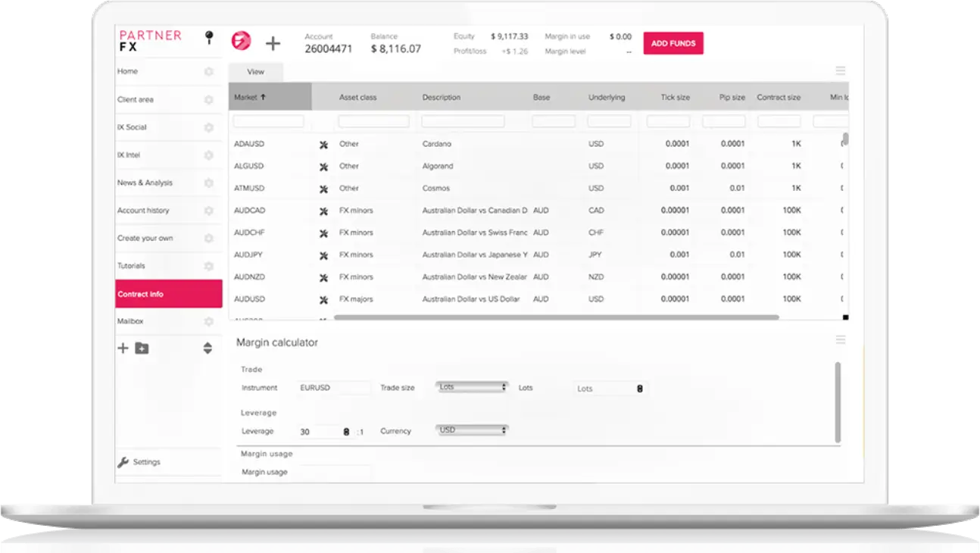Click the up/down expander arrows in the sidebar
This screenshot has width=980, height=553.
208,348
